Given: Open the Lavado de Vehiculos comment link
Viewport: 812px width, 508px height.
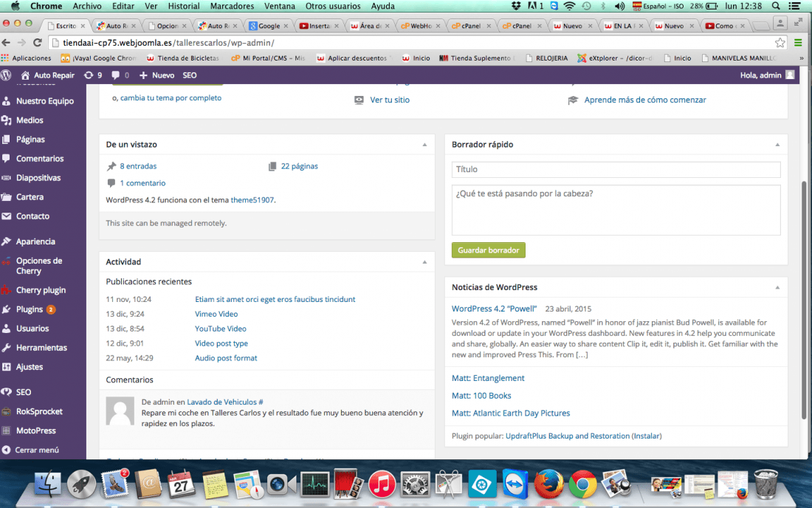Looking at the screenshot, I should click(224, 402).
